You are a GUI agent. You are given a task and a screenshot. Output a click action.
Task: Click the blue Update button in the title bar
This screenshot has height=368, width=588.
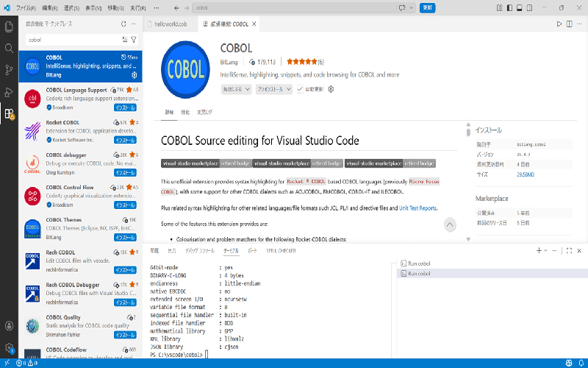[x=427, y=7]
